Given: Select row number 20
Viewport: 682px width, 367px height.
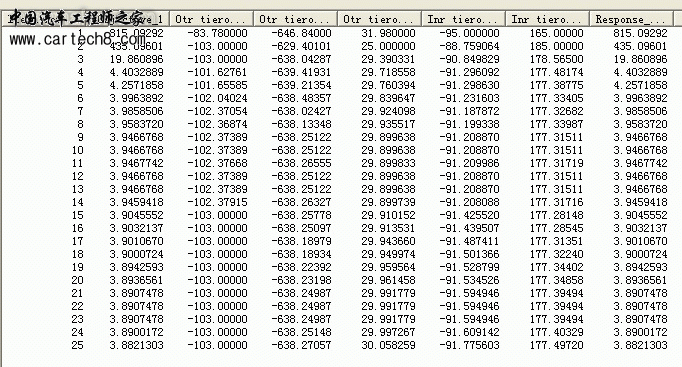Looking at the screenshot, I should 77,281.
